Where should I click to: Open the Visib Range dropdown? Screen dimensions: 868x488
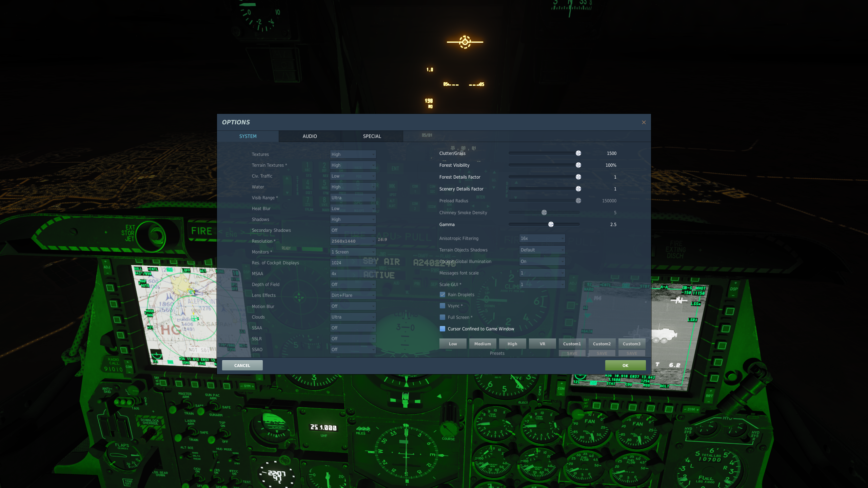coord(353,198)
